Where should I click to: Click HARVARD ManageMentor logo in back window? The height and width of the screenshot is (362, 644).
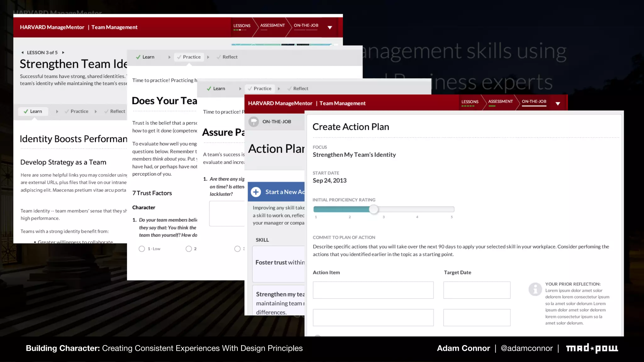coord(52,27)
